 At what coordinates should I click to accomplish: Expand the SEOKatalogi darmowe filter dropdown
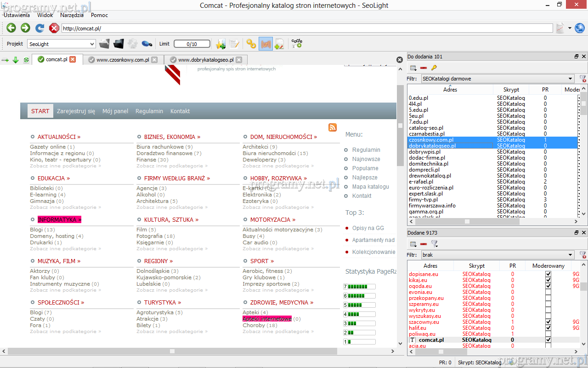(570, 79)
